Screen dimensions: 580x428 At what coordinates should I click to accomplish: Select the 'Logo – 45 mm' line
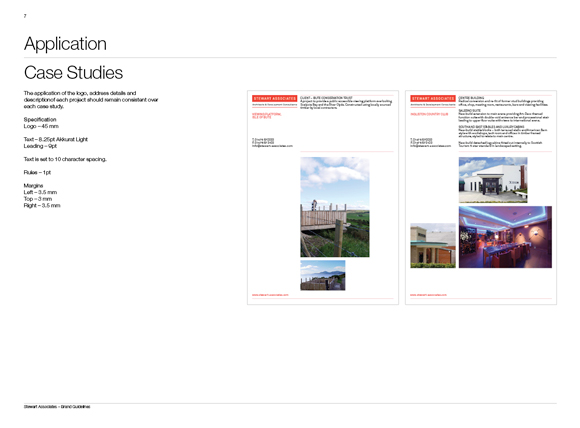point(41,126)
